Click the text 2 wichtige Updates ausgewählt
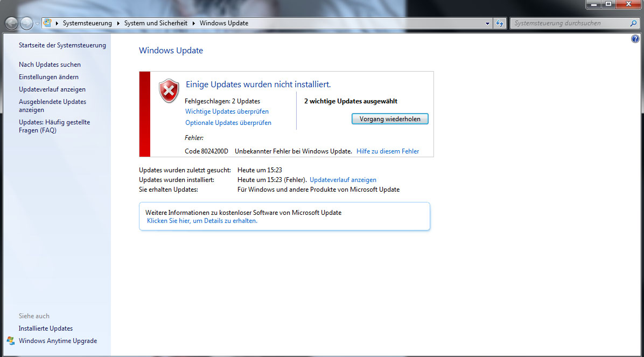The width and height of the screenshot is (644, 357). tap(351, 101)
